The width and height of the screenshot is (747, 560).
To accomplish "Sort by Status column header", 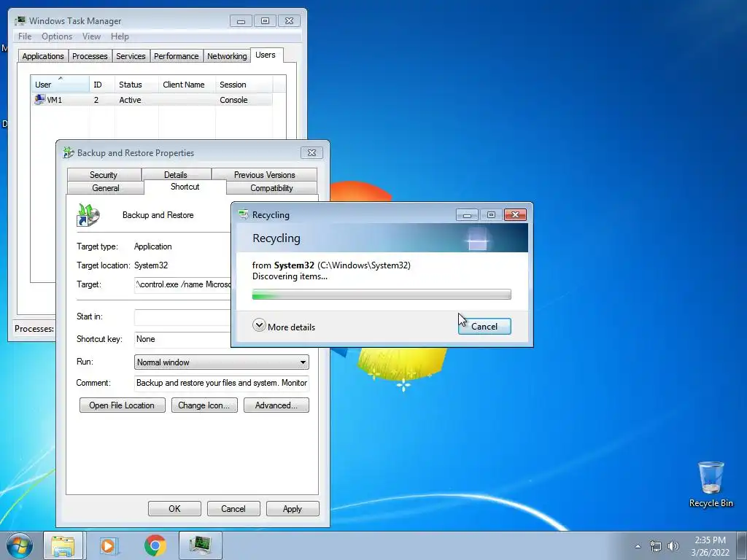I will [136, 85].
